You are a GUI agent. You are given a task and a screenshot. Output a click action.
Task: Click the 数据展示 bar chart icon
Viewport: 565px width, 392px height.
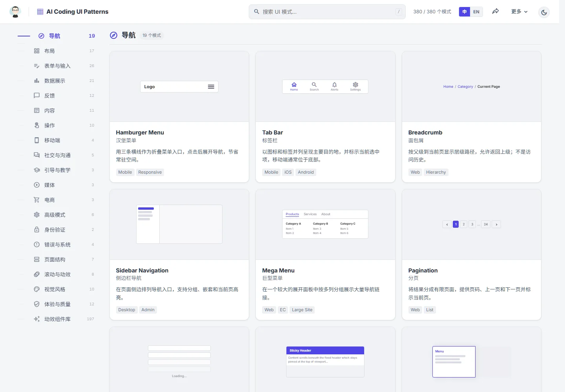(x=36, y=81)
